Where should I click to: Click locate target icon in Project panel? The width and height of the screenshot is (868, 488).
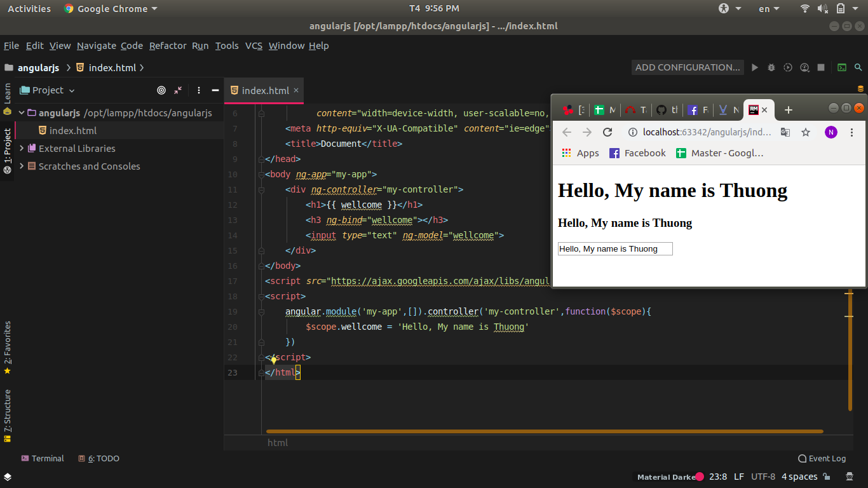(x=161, y=90)
